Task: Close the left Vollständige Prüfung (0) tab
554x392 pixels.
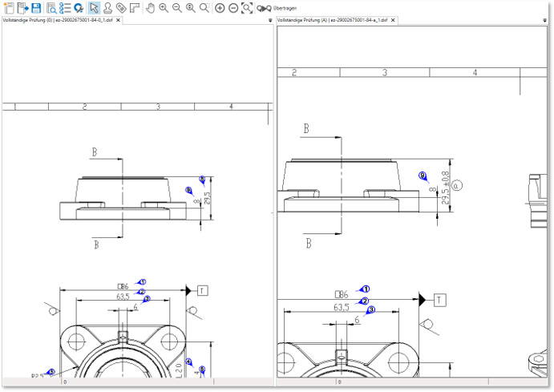Action: tap(119, 20)
